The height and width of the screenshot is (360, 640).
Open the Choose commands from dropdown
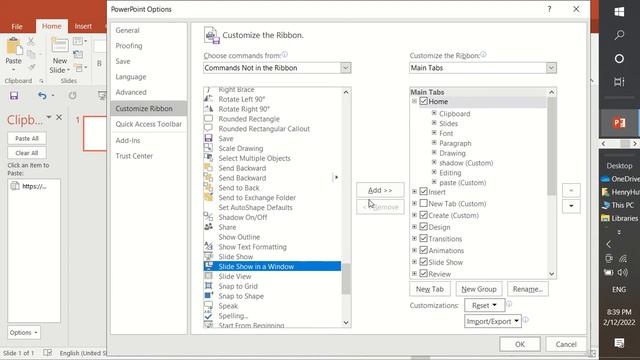coord(346,68)
